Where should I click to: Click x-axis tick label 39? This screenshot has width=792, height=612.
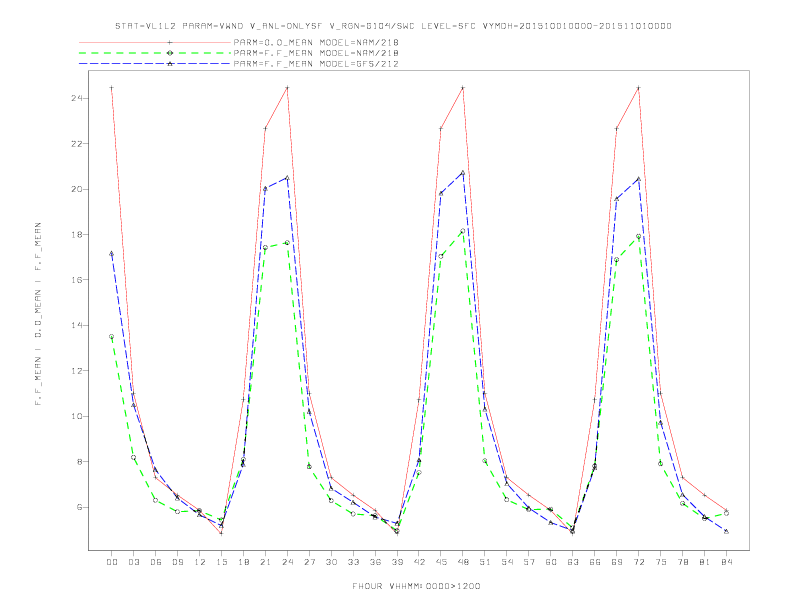[x=397, y=562]
